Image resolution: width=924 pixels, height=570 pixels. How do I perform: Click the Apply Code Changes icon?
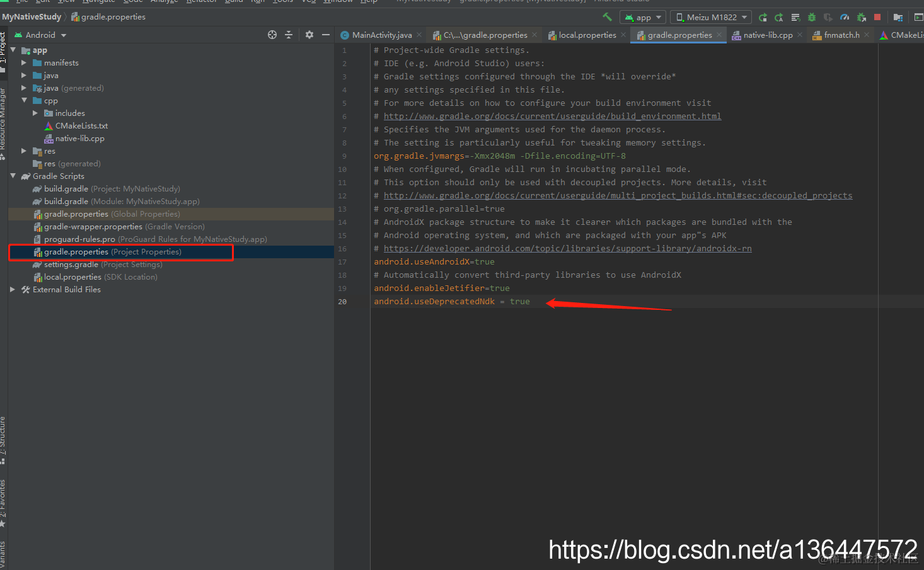pos(795,17)
